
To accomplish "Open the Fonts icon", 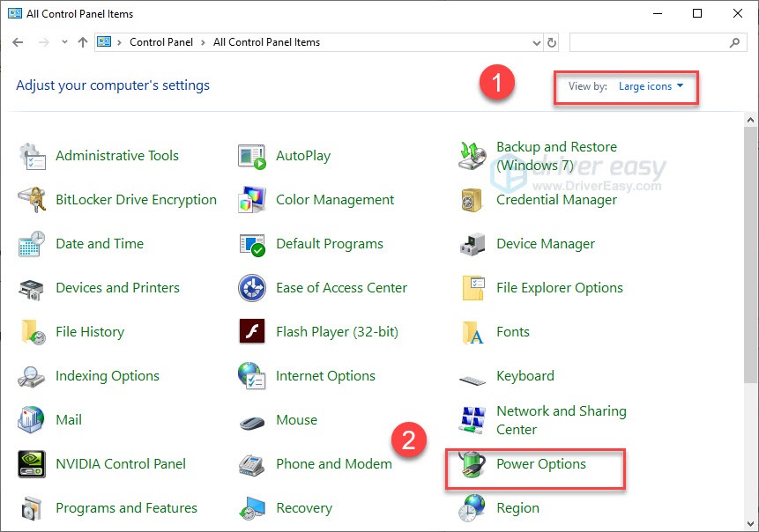I will [473, 332].
